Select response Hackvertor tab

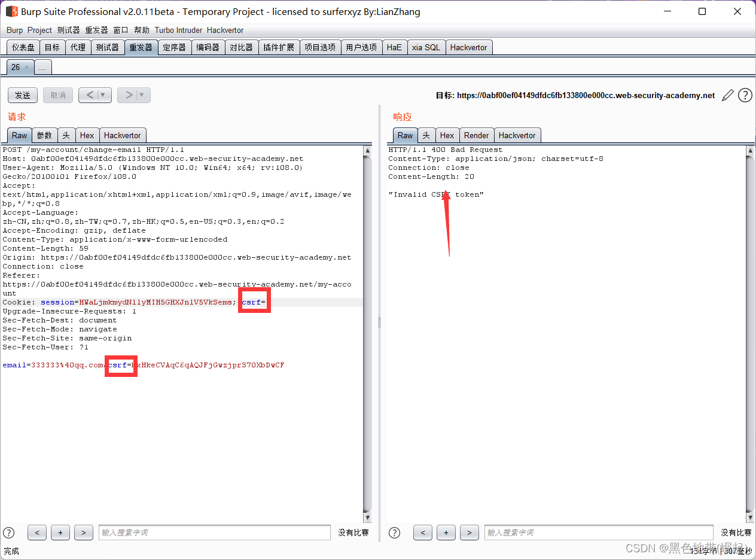click(x=517, y=135)
